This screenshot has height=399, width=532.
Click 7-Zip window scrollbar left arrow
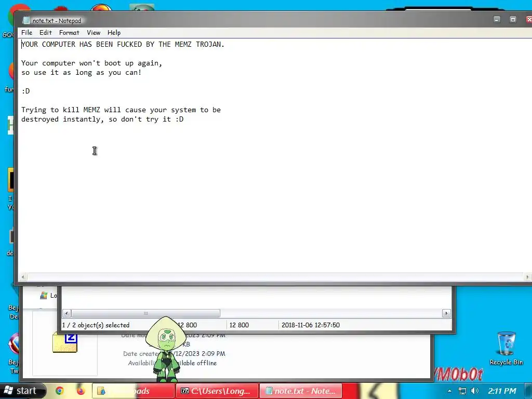(x=66, y=313)
